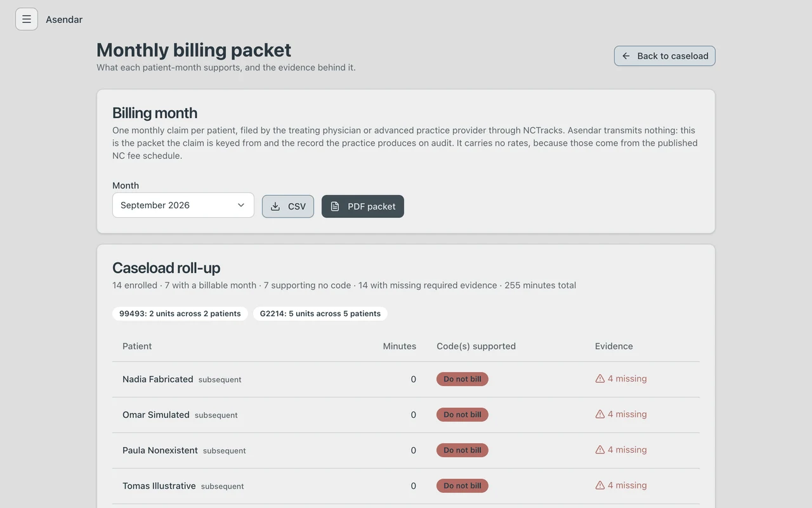Image resolution: width=812 pixels, height=508 pixels.
Task: Click warning icon in Omar Simulated's row
Action: click(600, 414)
